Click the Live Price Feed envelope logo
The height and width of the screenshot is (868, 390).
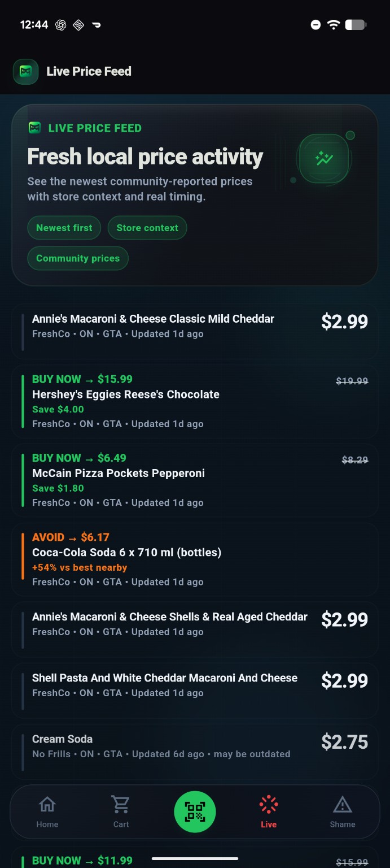click(x=25, y=72)
